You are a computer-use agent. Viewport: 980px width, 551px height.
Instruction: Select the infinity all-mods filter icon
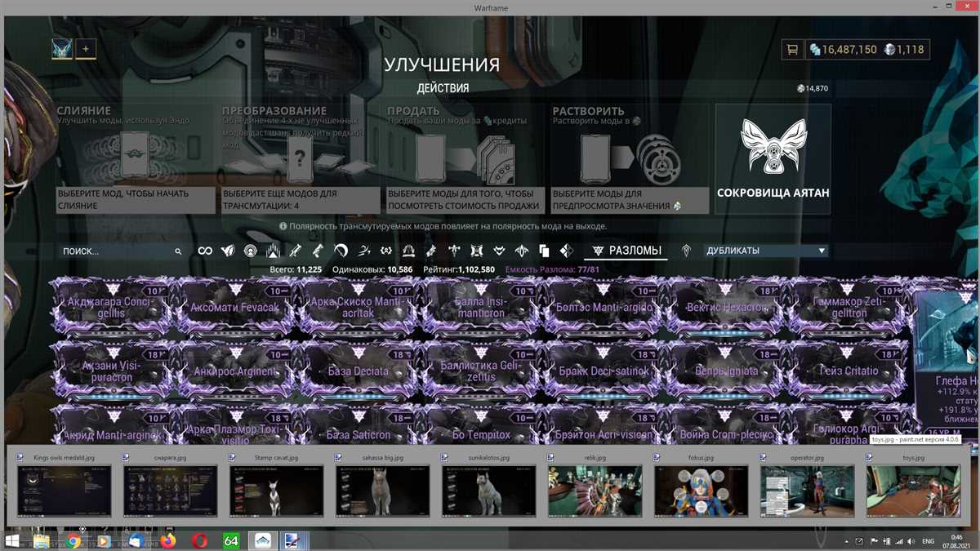coord(205,251)
